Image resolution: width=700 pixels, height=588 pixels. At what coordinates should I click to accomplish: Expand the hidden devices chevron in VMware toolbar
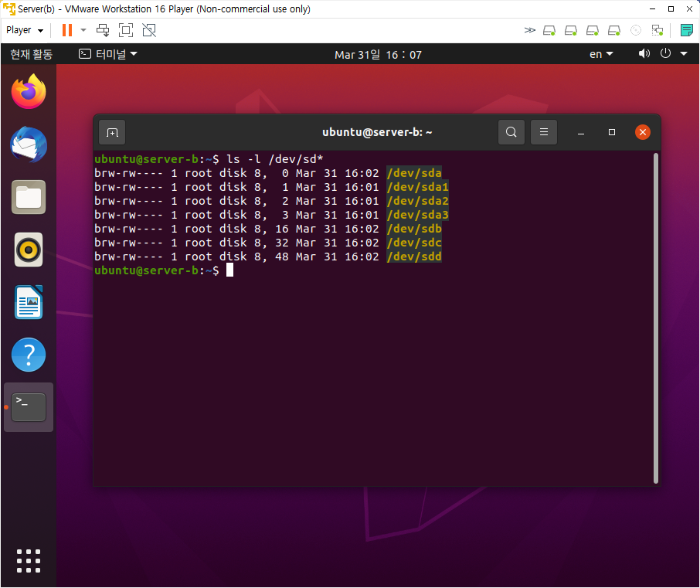click(529, 30)
